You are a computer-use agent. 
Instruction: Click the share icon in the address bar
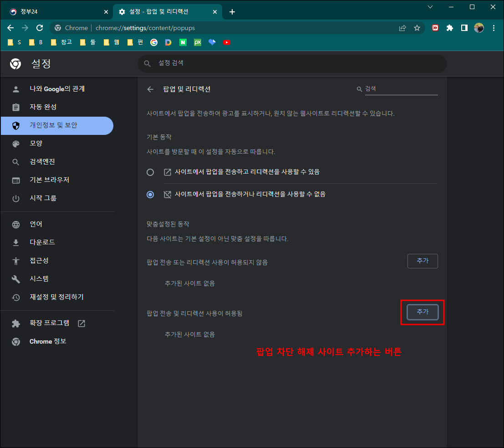pyautogui.click(x=402, y=28)
